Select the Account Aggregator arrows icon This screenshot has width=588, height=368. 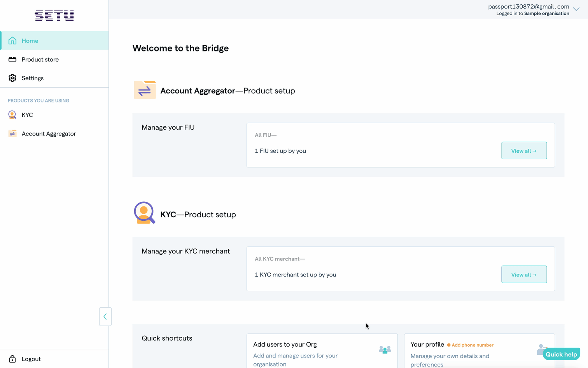[x=12, y=134]
